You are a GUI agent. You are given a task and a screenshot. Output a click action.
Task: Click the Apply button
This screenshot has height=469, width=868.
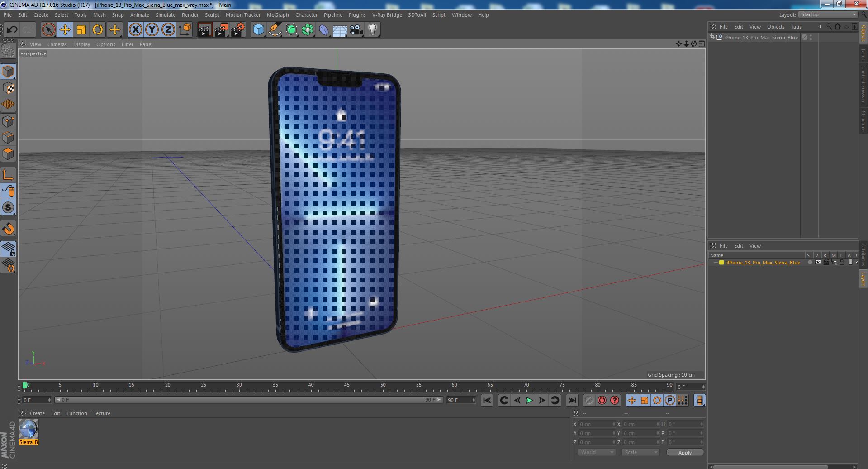[x=684, y=453]
